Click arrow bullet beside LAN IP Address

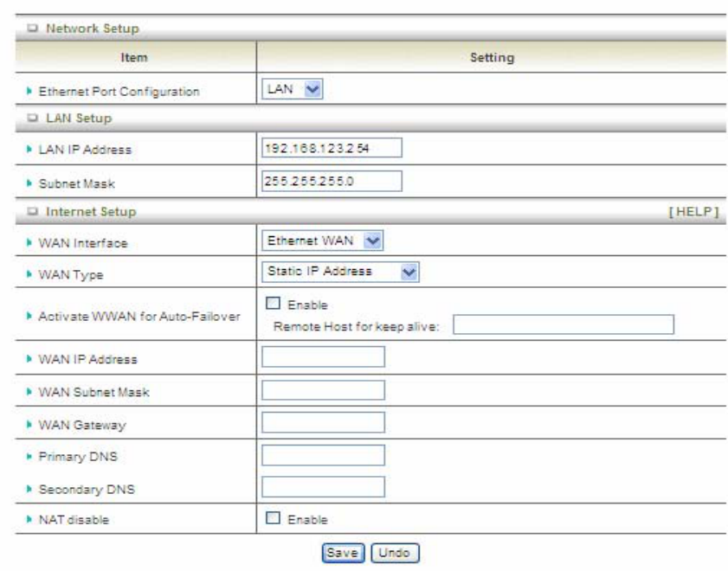(x=29, y=150)
